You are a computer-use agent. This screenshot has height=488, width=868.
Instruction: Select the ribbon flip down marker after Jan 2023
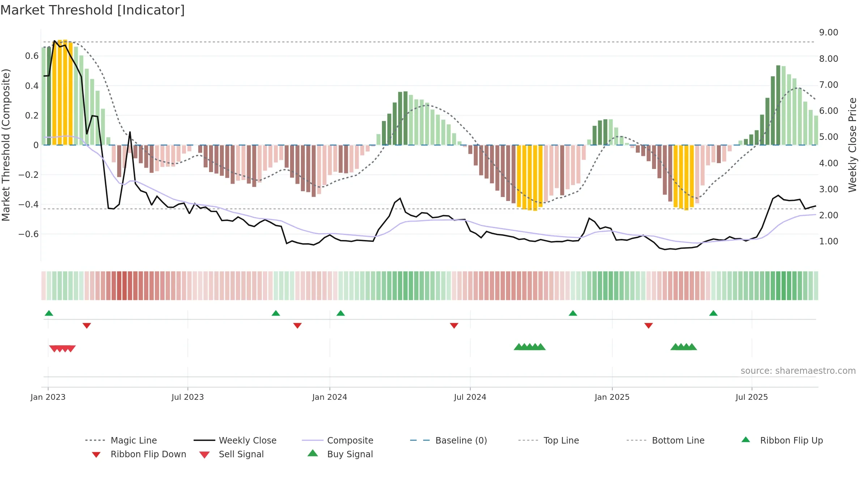87,326
